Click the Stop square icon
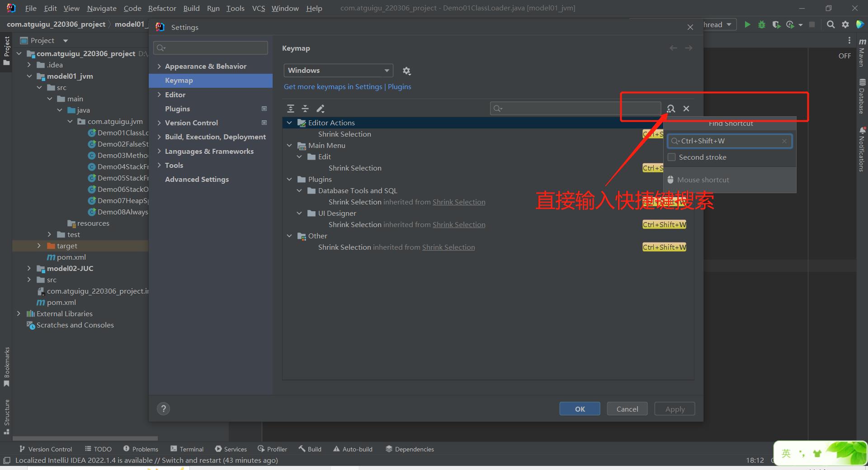The image size is (868, 470). (812, 24)
